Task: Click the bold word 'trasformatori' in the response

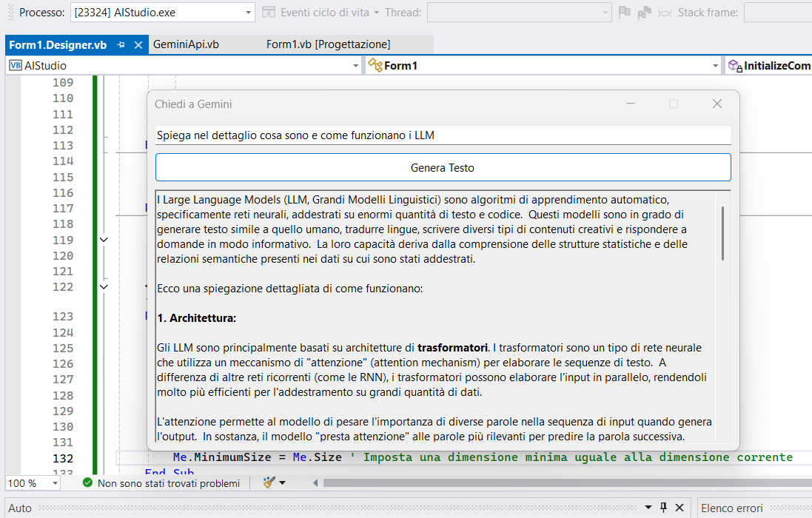Action: (452, 348)
